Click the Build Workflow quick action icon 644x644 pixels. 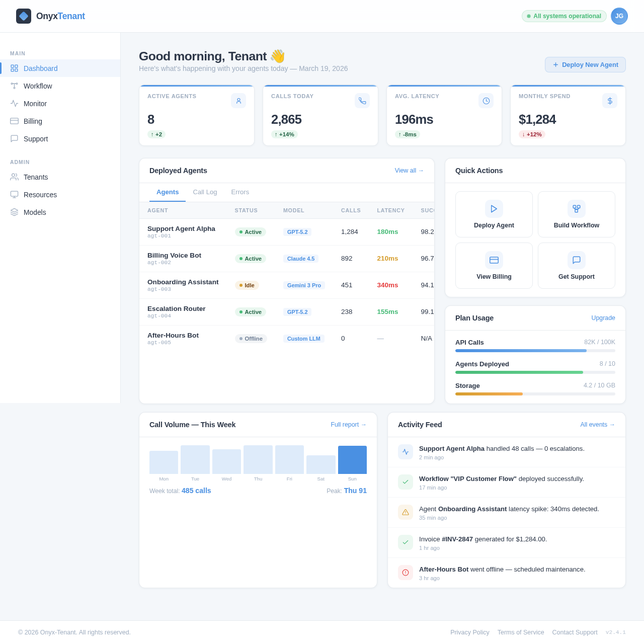(x=576, y=208)
